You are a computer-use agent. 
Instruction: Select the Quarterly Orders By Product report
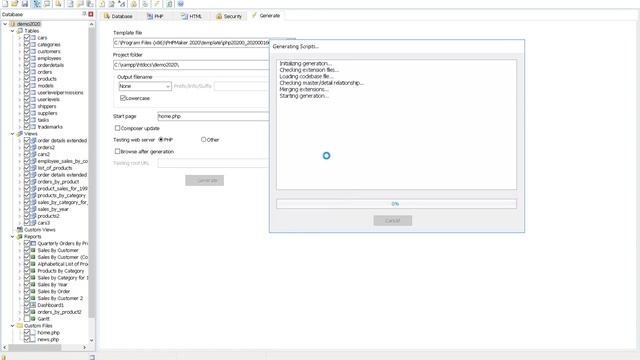62,243
